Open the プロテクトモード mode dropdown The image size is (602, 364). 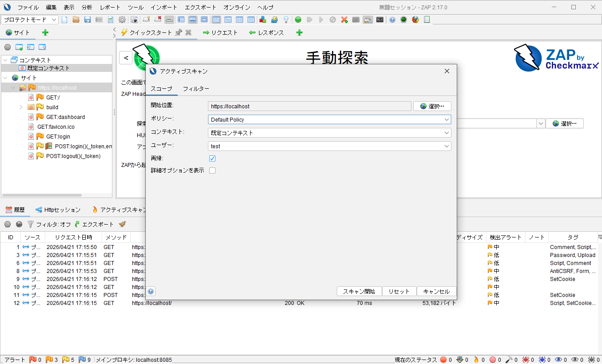[x=30, y=20]
